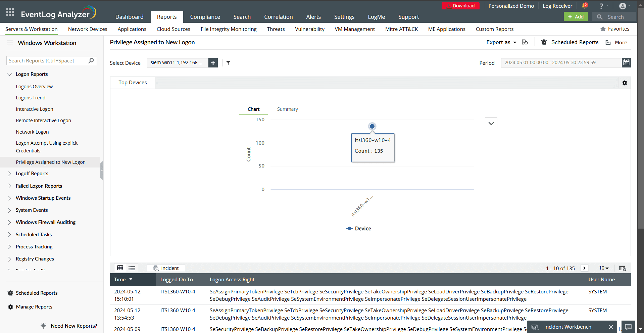This screenshot has height=333, width=644.
Task: Expand the System Events group
Action: [x=9, y=210]
